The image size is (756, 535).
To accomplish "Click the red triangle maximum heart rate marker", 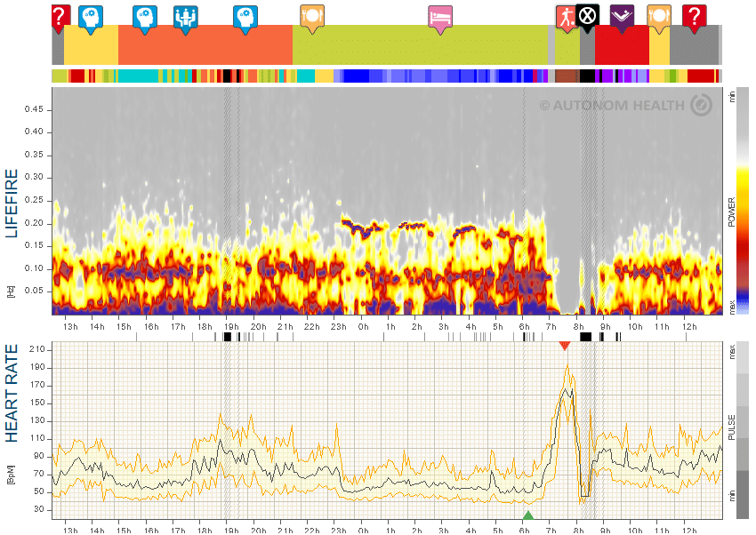I will click(x=564, y=346).
